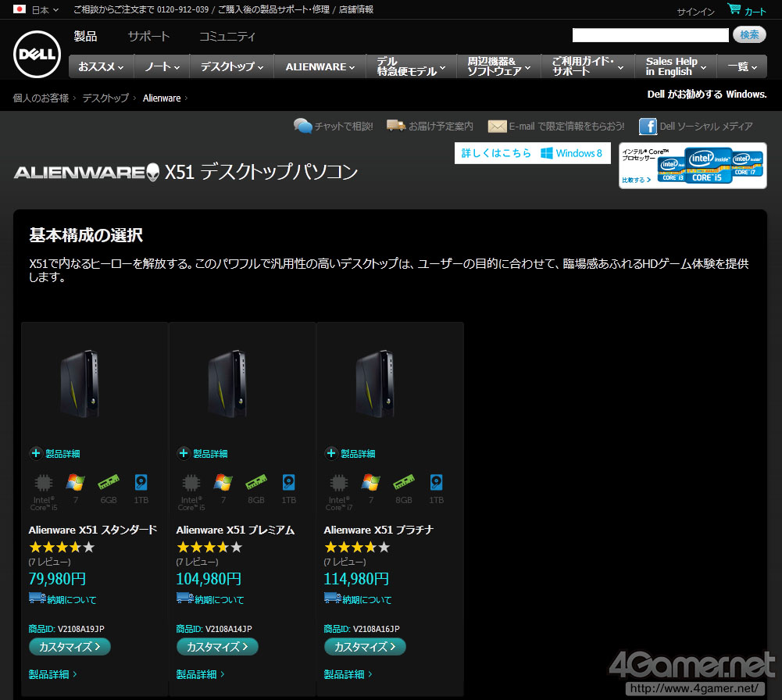The width and height of the screenshot is (782, 700).
Task: Click the 8GB memory icon for X51 プレミアム
Action: pos(255,483)
